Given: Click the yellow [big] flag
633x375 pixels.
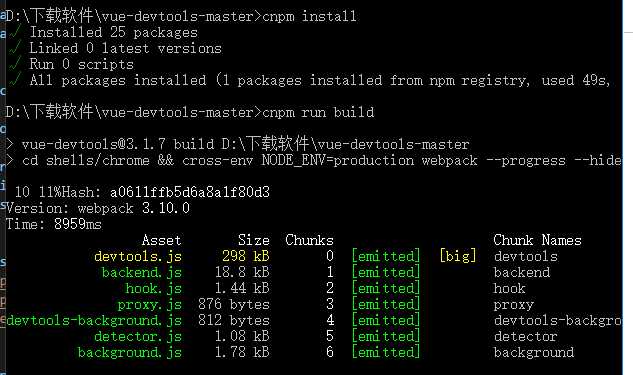Looking at the screenshot, I should point(458,256).
